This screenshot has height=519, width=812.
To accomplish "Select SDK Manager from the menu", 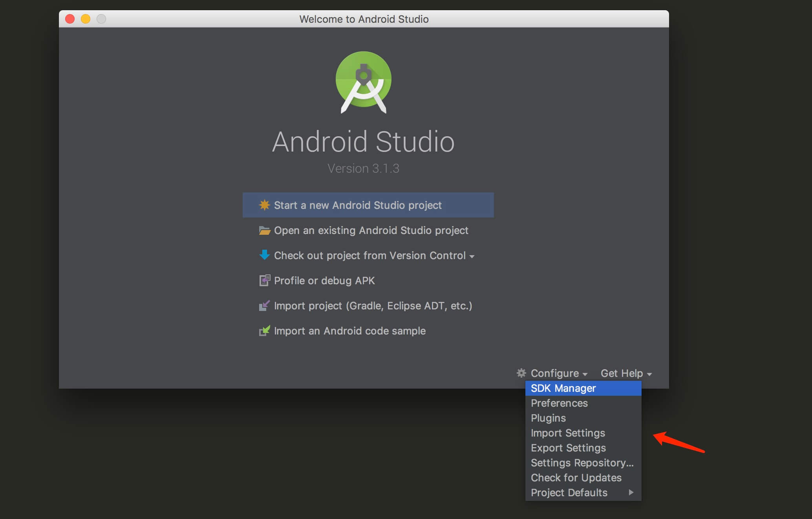I will coord(563,388).
